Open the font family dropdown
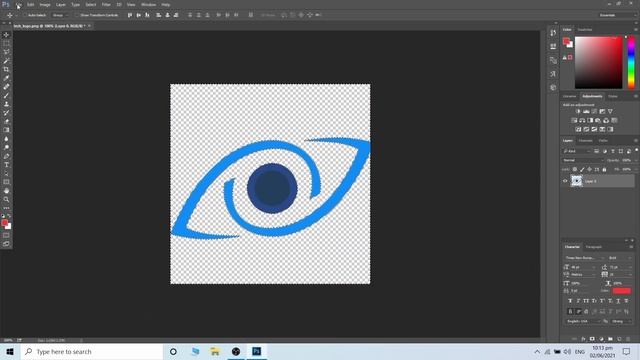This screenshot has width=640, height=360. tap(585, 258)
